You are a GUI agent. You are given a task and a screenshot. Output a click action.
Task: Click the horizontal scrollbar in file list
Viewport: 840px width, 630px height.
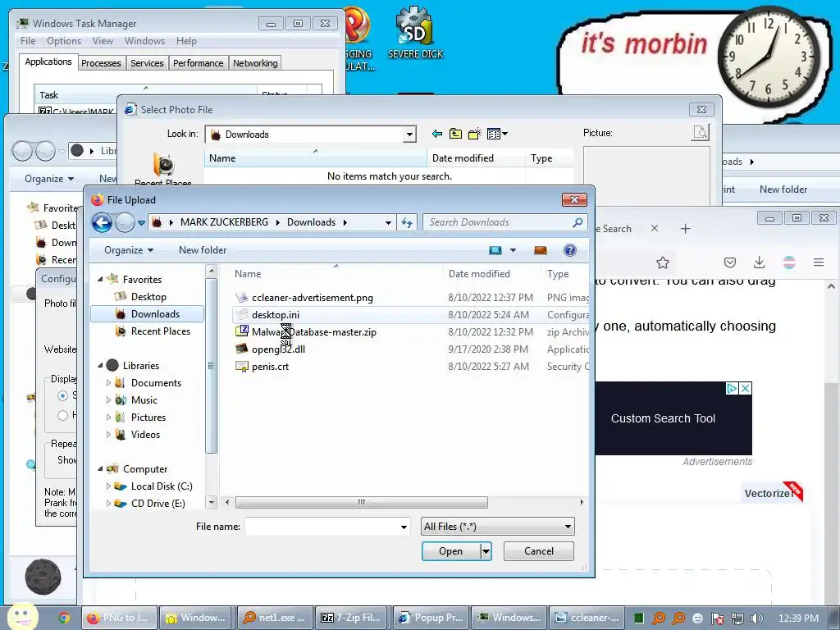click(362, 503)
